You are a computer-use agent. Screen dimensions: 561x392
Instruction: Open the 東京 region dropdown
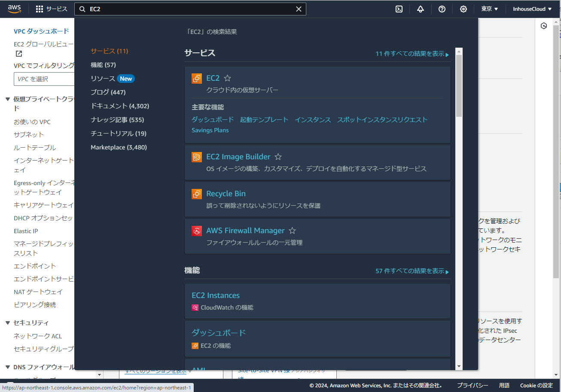[x=489, y=9]
